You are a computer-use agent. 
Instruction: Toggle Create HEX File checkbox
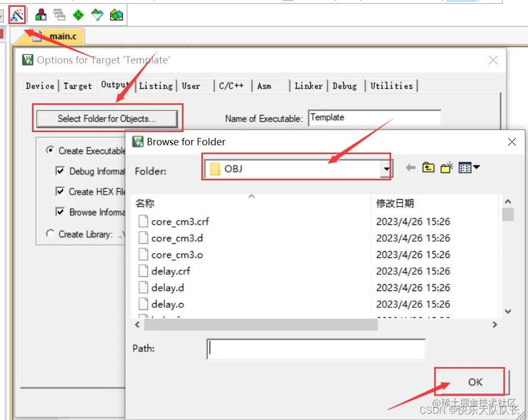[60, 191]
